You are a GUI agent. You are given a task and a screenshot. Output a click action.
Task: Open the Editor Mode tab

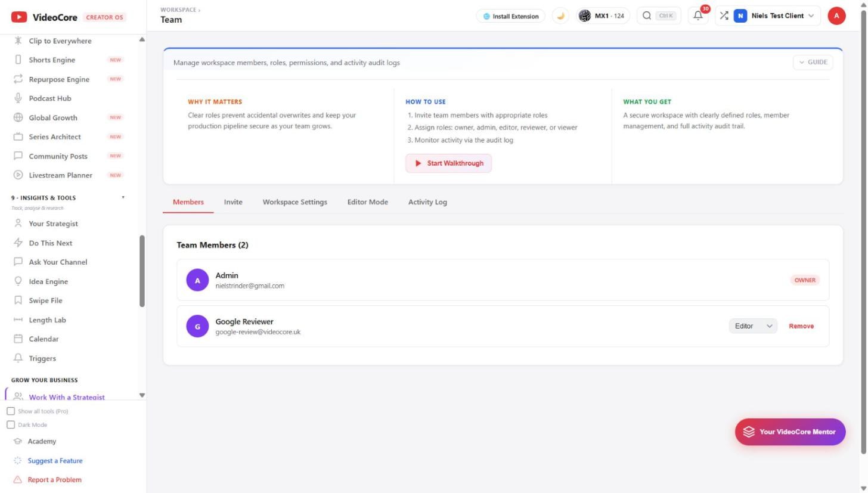(368, 202)
